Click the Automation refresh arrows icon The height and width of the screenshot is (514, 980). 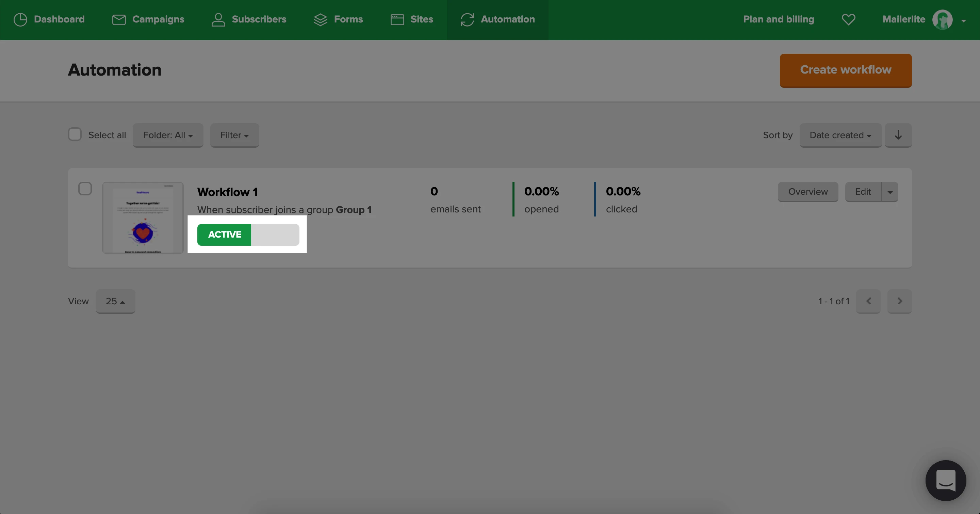point(467,19)
